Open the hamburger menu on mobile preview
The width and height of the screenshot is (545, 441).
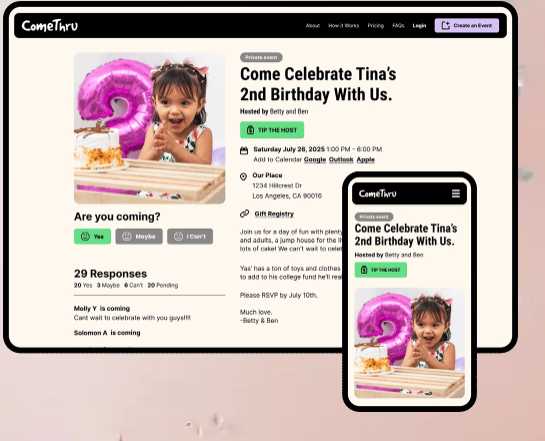tap(456, 194)
